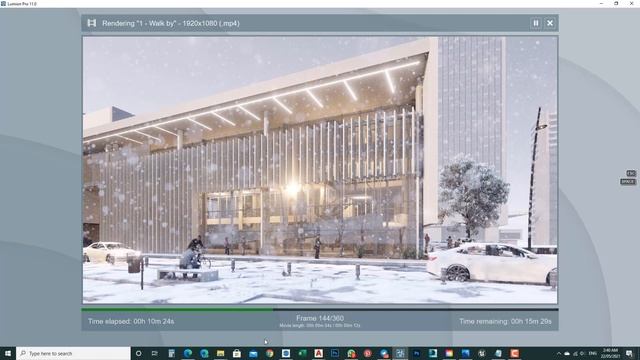Open File Explorer from the taskbar
Image resolution: width=640 pixels, height=360 pixels.
click(x=220, y=353)
